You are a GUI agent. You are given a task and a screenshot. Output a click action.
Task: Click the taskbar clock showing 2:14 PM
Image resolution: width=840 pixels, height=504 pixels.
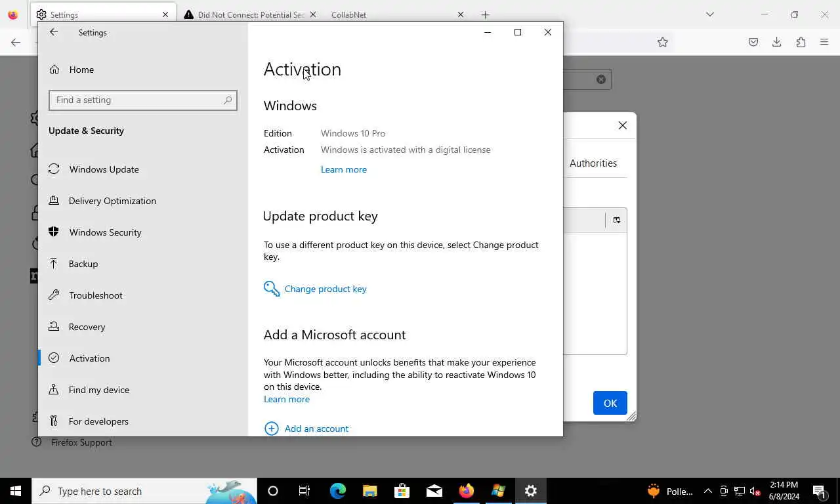click(x=784, y=491)
